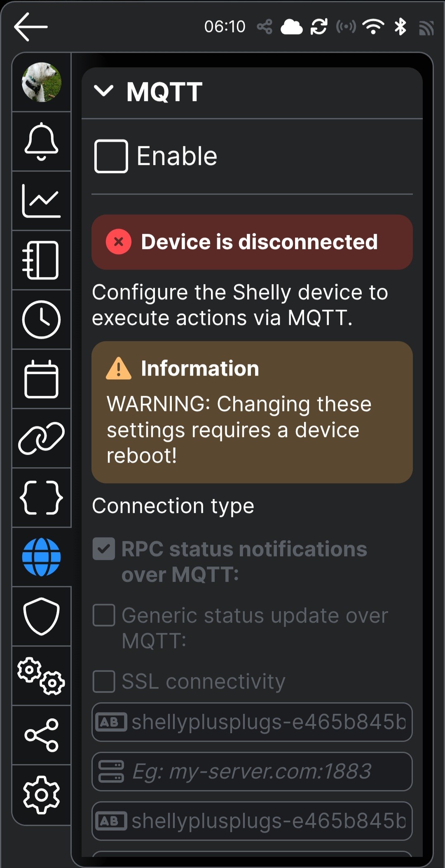This screenshot has width=445, height=868.
Task: Open the share icon in sidebar
Action: (41, 735)
